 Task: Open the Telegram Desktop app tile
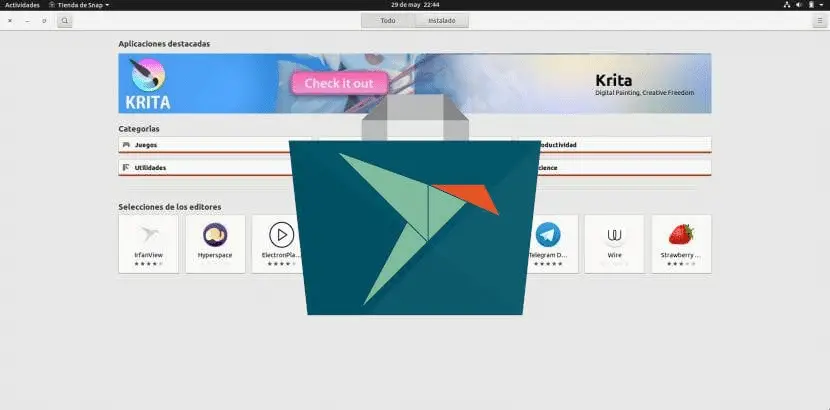point(547,243)
